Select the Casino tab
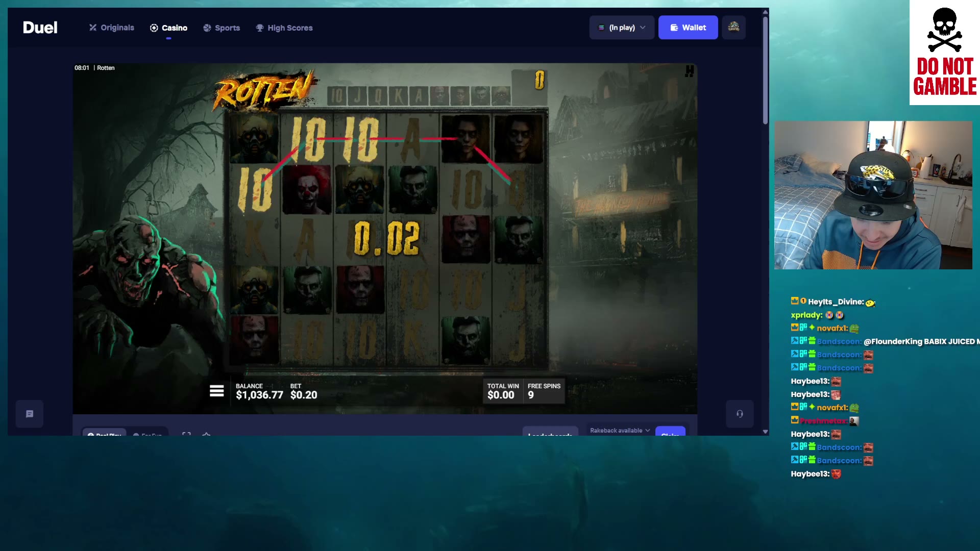Screen dimensions: 980x551 point(168,28)
